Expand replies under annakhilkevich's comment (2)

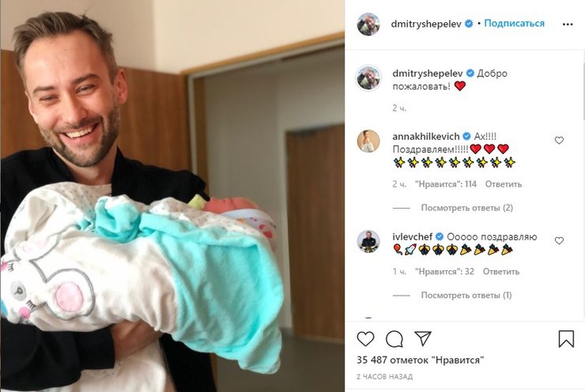click(x=466, y=208)
